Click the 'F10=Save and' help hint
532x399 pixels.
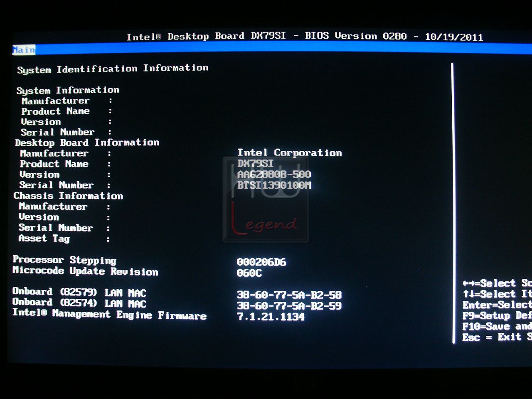497,327
